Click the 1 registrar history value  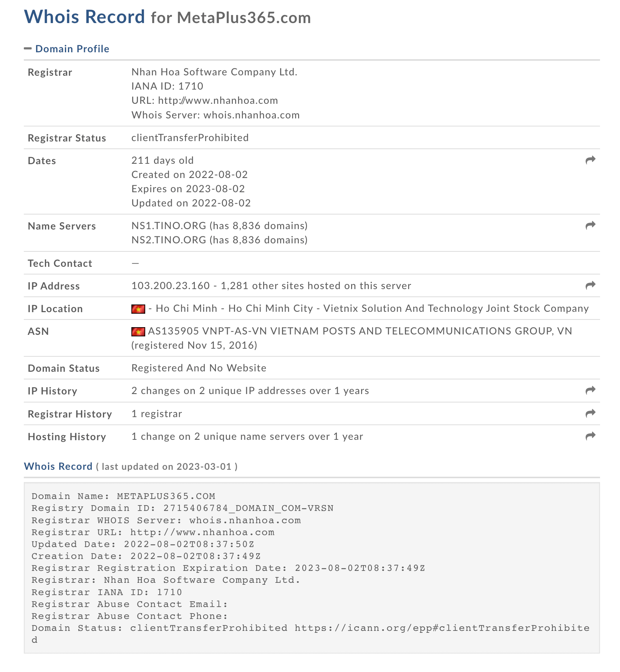coord(157,414)
